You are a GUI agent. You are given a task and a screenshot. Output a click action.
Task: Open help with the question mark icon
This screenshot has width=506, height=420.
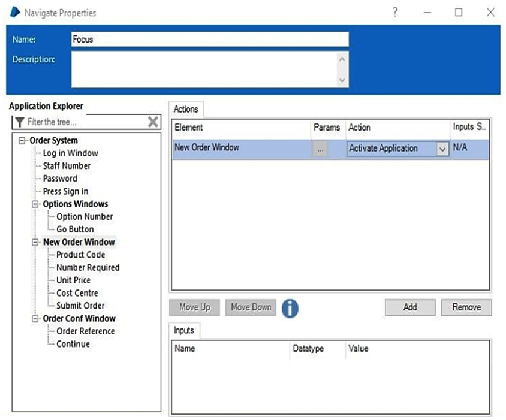pyautogui.click(x=395, y=12)
